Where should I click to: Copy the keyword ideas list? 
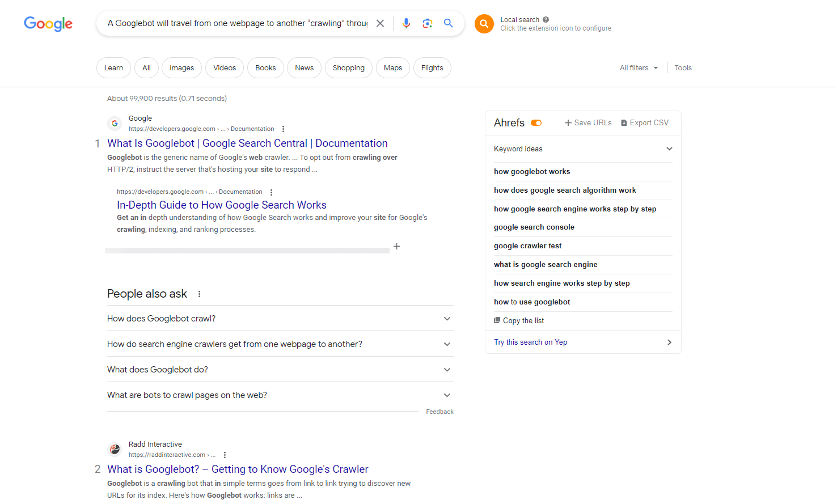519,321
